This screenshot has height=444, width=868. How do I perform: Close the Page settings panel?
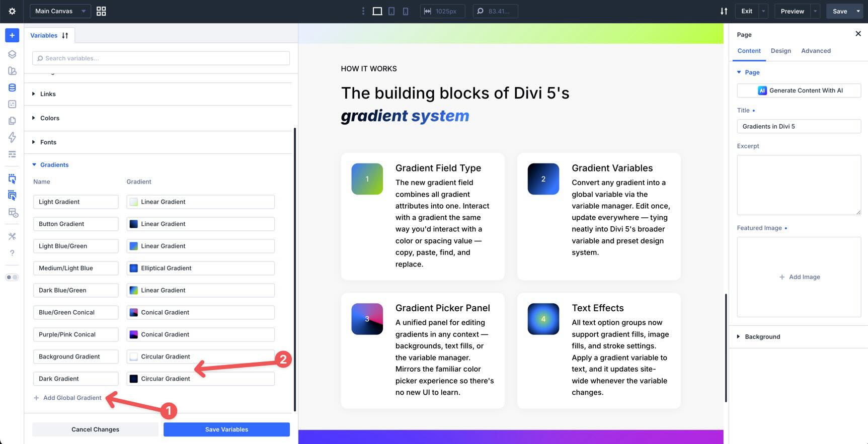tap(858, 34)
